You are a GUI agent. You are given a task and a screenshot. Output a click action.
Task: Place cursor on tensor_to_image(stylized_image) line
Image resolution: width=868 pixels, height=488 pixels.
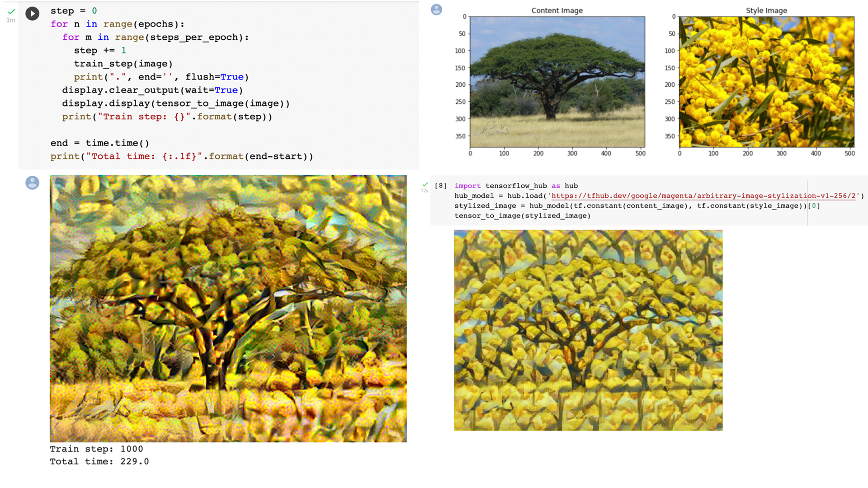[x=522, y=216]
